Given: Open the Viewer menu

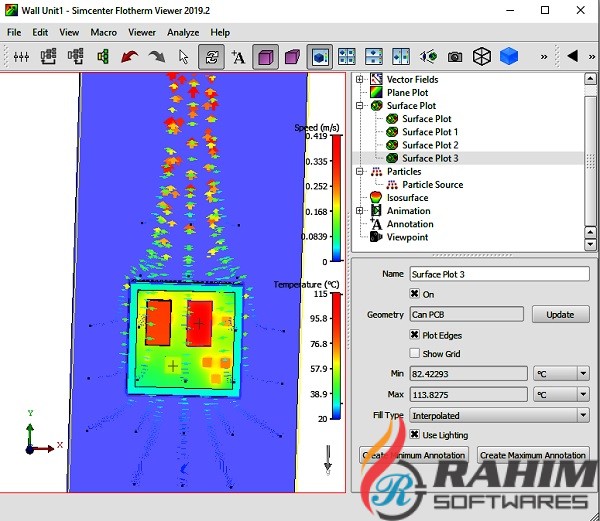Looking at the screenshot, I should click(142, 33).
